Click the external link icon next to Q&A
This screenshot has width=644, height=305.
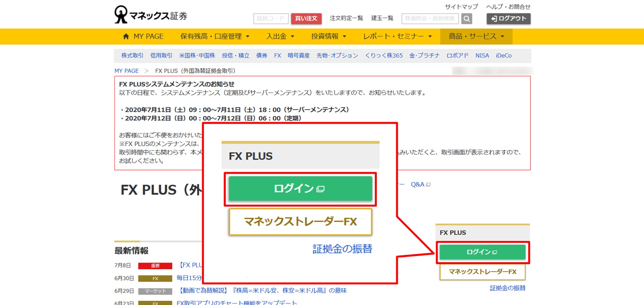click(428, 185)
